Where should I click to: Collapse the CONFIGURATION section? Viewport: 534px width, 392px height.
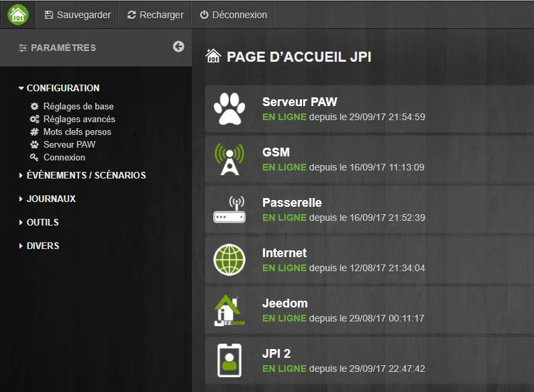(59, 88)
